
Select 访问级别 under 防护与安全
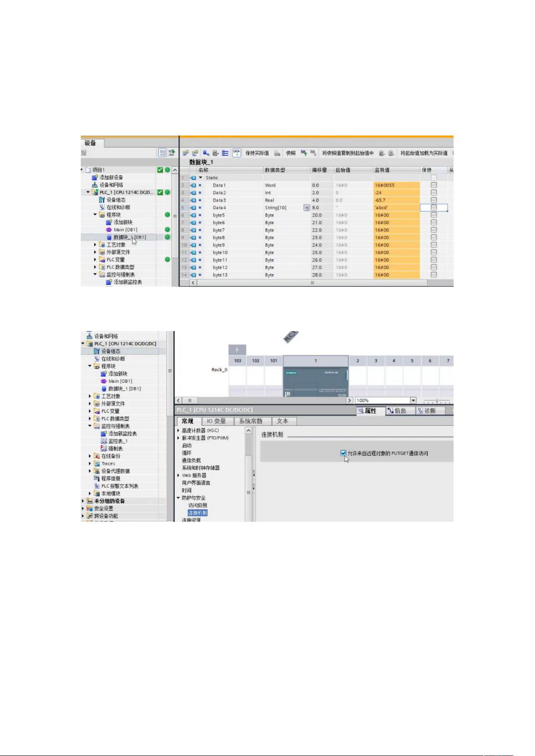coord(197,505)
